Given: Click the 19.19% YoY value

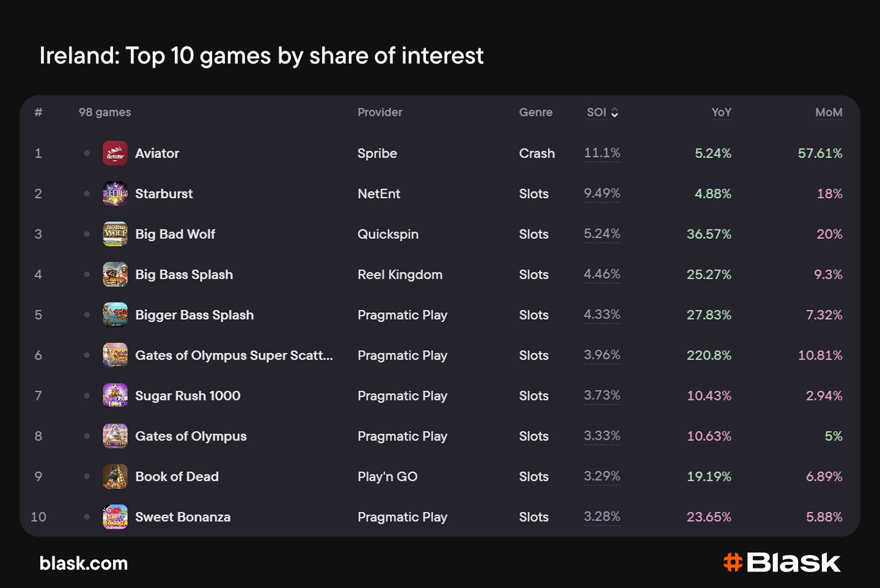Looking at the screenshot, I should [x=709, y=476].
